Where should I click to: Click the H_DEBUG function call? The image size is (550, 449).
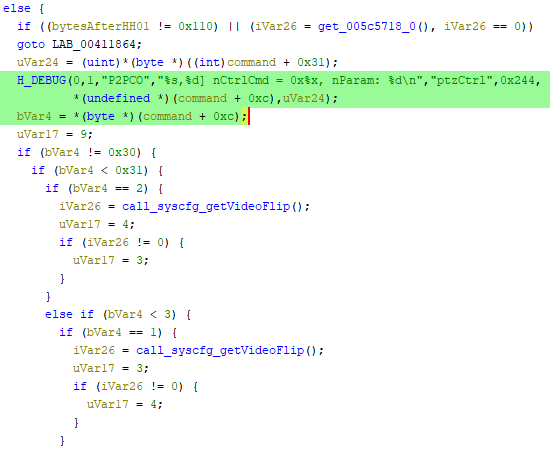click(41, 80)
